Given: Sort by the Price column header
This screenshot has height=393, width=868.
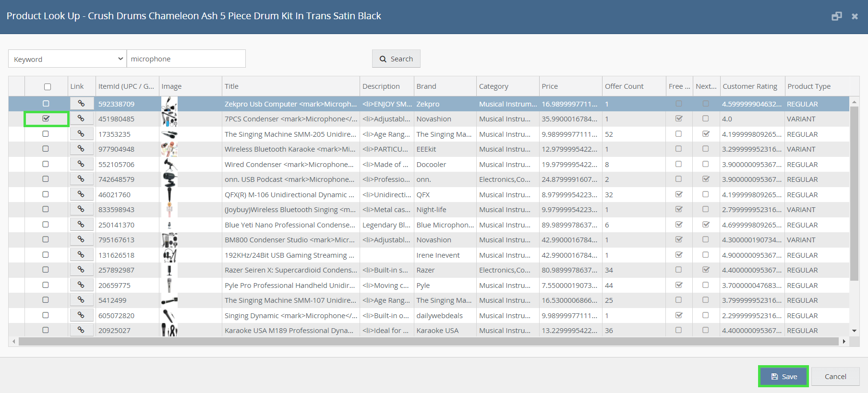Looking at the screenshot, I should [550, 86].
